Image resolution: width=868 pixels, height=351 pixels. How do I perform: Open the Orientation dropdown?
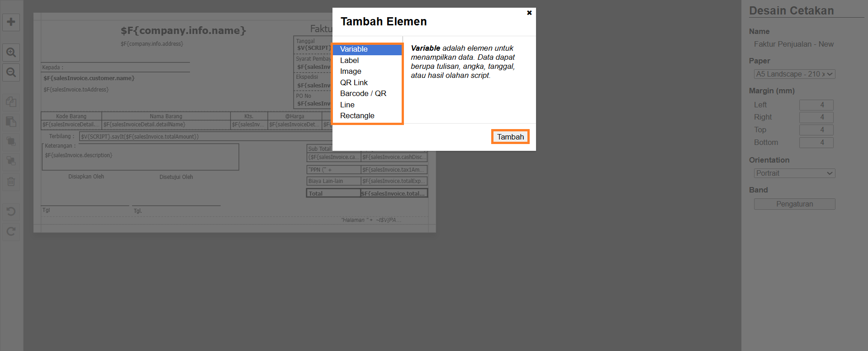click(x=794, y=173)
